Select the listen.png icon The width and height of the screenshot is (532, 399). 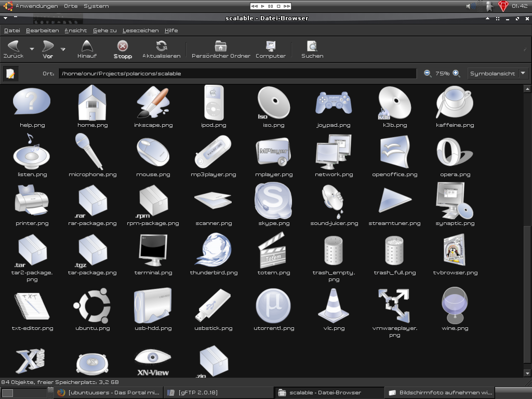(32, 151)
